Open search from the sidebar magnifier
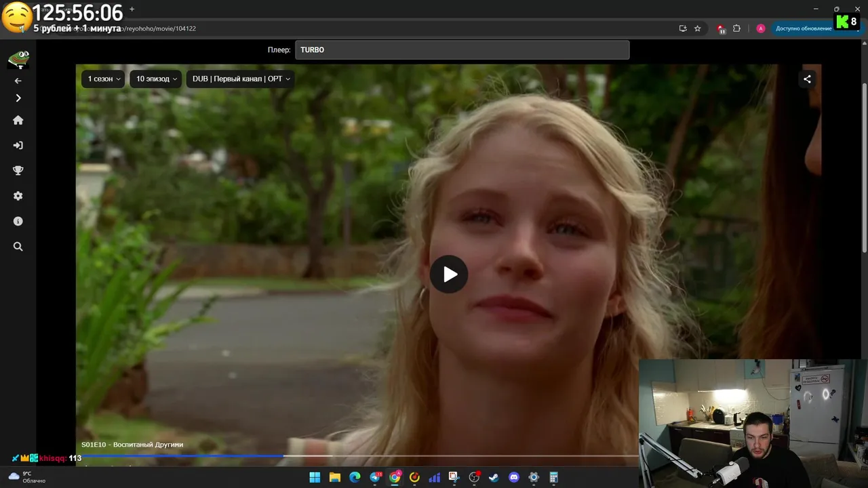 tap(18, 247)
